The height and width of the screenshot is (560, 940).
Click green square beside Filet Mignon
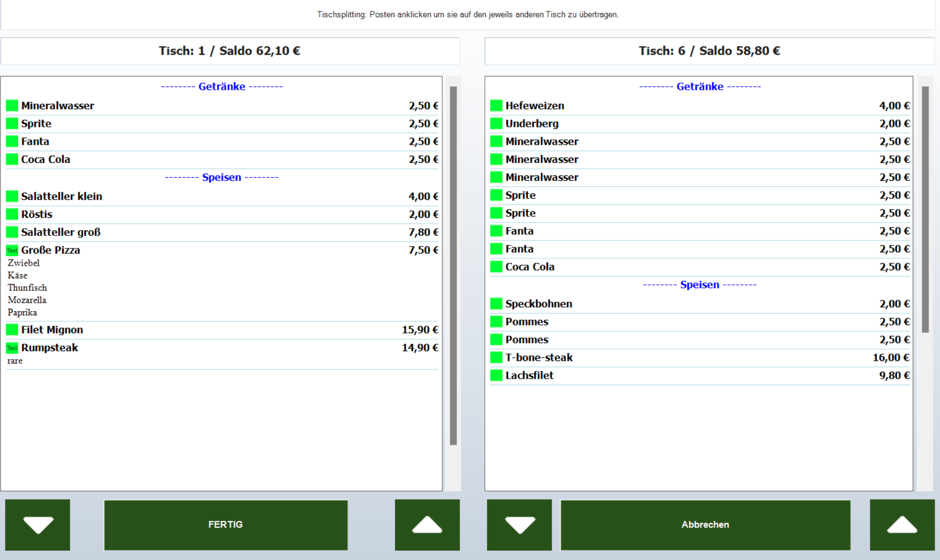[12, 329]
